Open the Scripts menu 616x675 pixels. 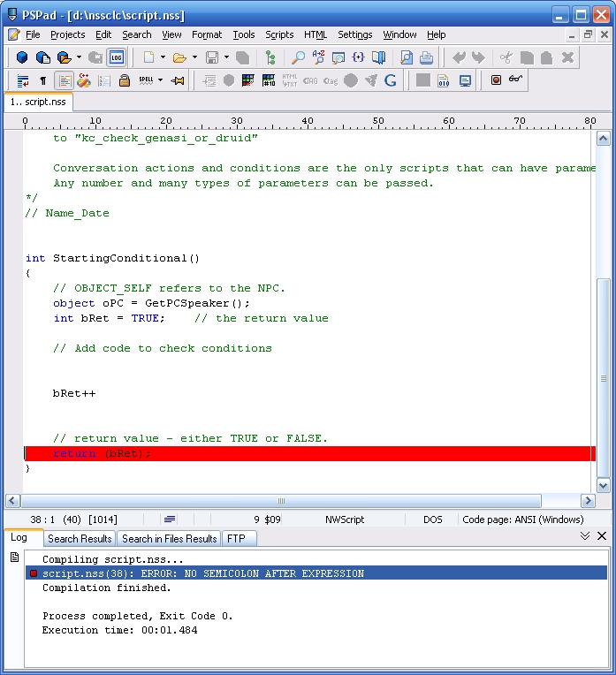279,34
